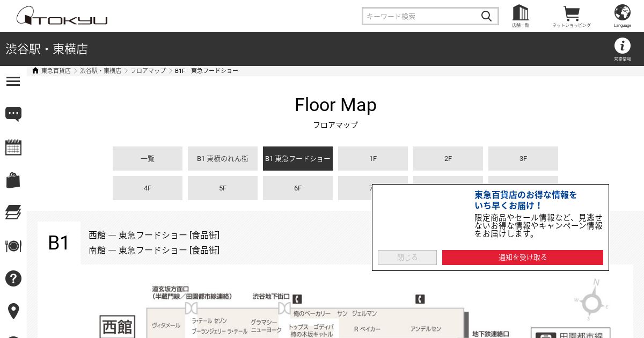The height and width of the screenshot is (338, 644).
Task: Click ブーランジェリー ラ・テール on map
Action: [x=219, y=332]
